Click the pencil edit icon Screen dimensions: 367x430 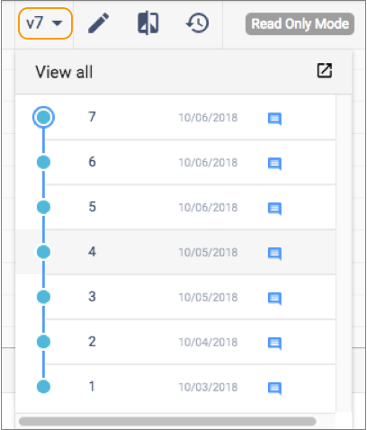pyautogui.click(x=99, y=23)
